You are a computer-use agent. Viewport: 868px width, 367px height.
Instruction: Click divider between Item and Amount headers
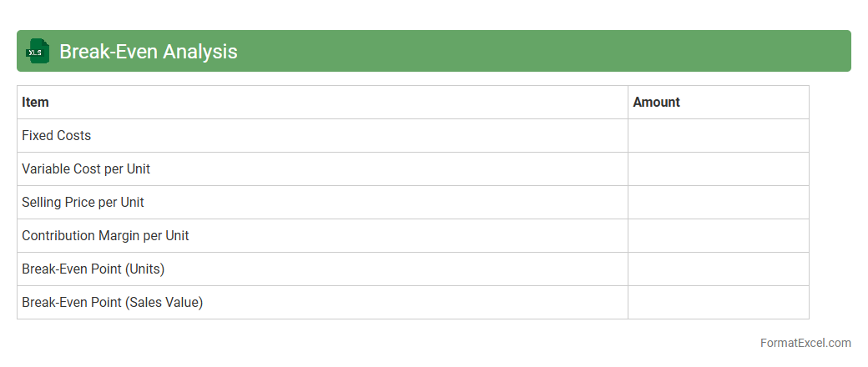[x=628, y=103]
